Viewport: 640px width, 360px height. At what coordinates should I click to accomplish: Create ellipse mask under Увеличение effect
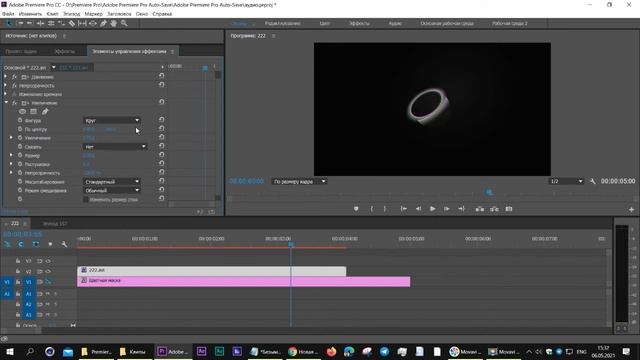coord(22,111)
